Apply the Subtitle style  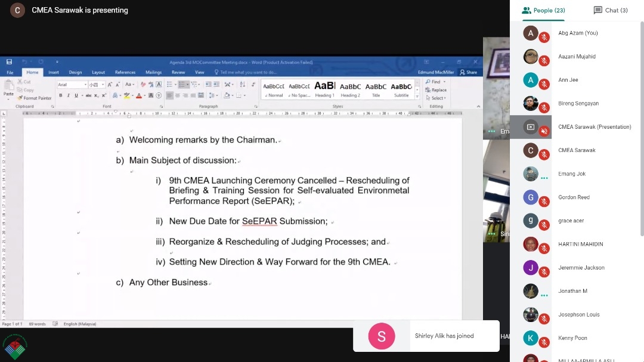pos(401,89)
